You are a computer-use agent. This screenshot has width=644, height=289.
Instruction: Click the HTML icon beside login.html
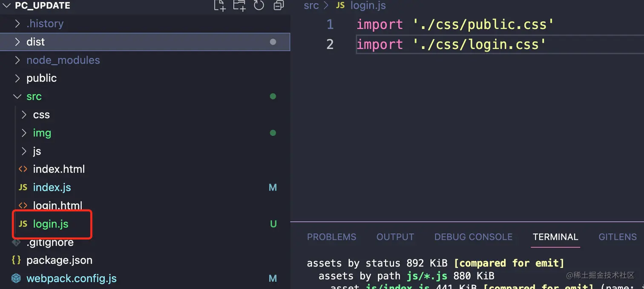pos(23,205)
